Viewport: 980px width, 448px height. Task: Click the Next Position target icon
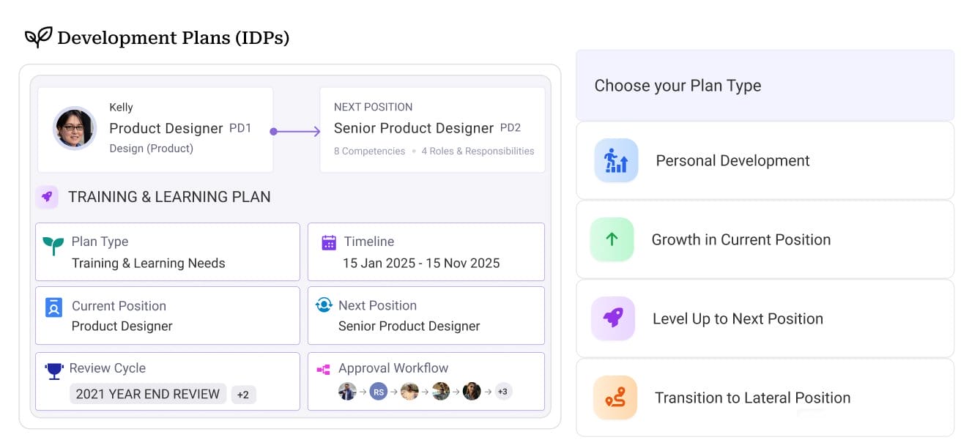tap(324, 305)
